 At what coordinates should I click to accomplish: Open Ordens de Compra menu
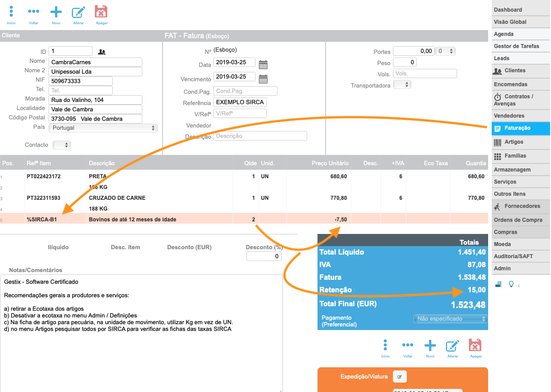point(520,220)
